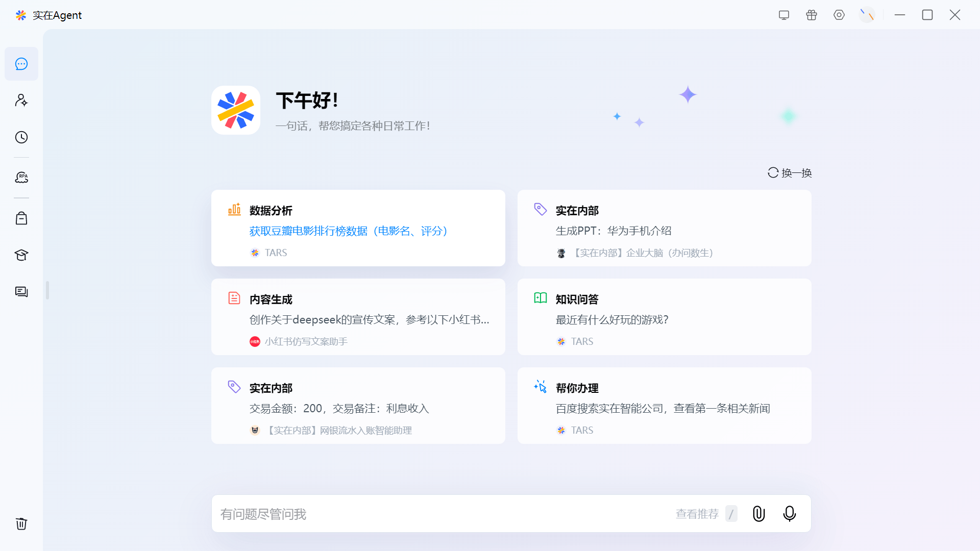Click the sidebar collapse handle
The image size is (980, 551).
coord(47,290)
